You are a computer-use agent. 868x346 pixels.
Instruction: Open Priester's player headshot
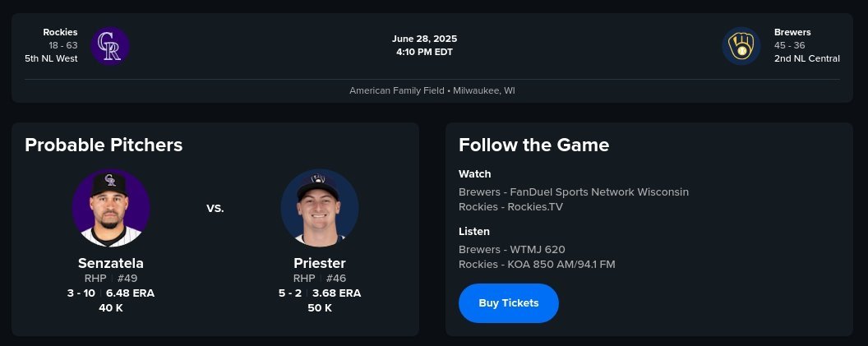[319, 208]
